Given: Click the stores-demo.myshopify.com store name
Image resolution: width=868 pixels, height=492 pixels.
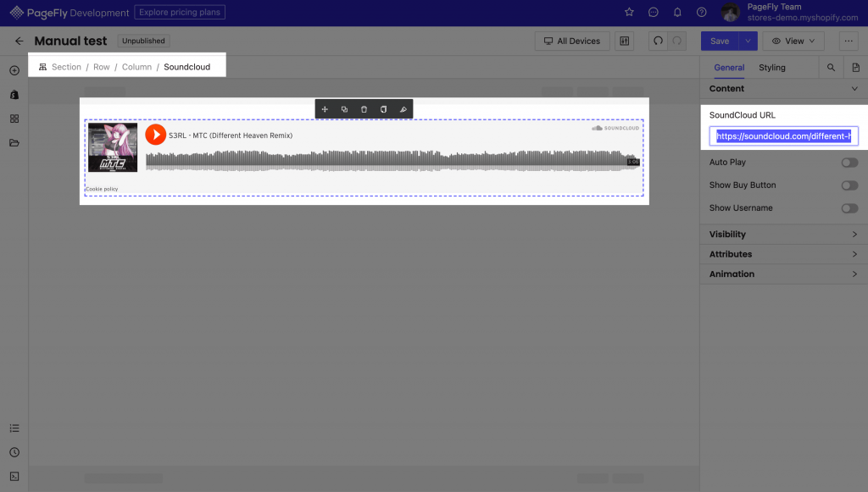Looking at the screenshot, I should (x=803, y=18).
